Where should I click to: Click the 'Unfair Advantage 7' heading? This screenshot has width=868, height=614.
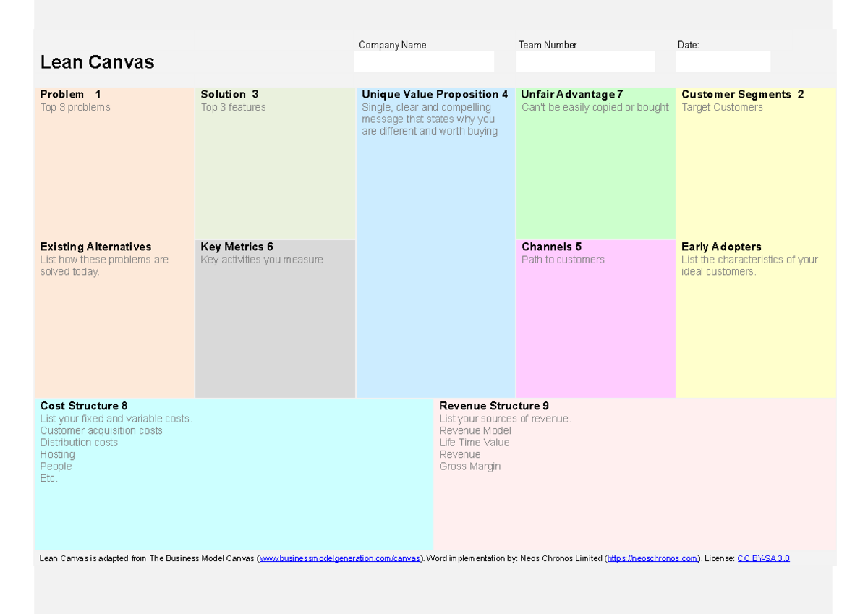point(571,95)
